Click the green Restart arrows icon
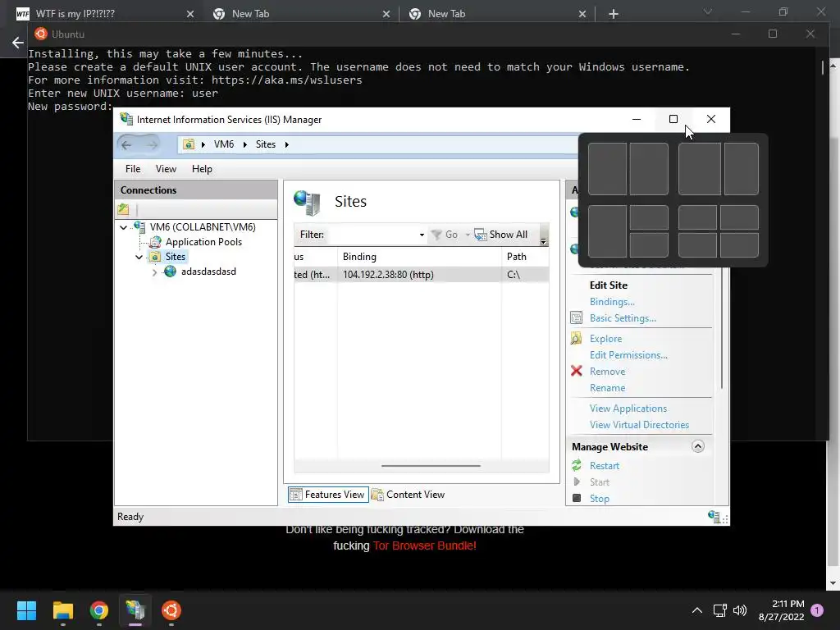The width and height of the screenshot is (840, 630). point(577,466)
